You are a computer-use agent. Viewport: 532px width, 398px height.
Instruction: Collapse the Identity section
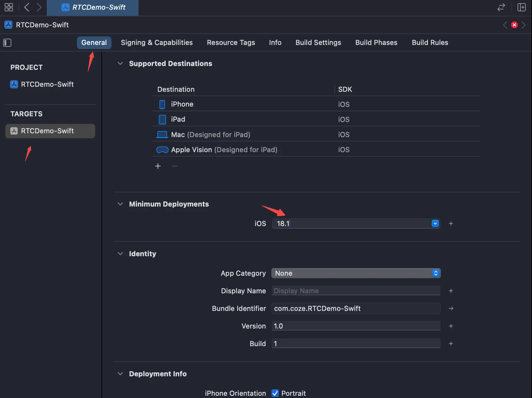coord(120,254)
